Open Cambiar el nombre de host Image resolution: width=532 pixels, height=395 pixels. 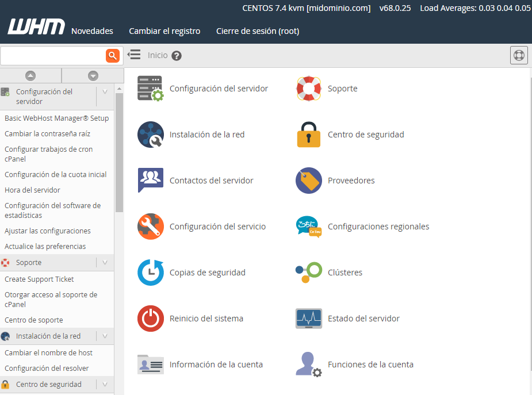tap(48, 353)
